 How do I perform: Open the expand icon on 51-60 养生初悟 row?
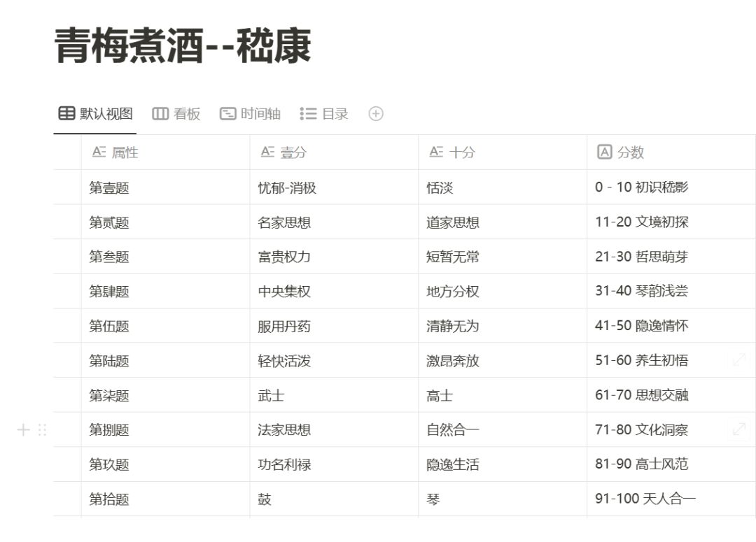[738, 359]
